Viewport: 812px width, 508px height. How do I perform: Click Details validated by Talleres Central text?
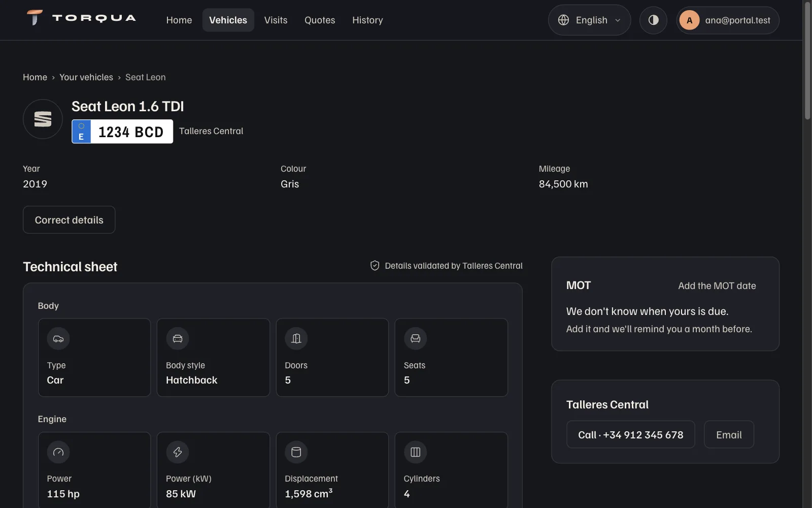(x=454, y=266)
